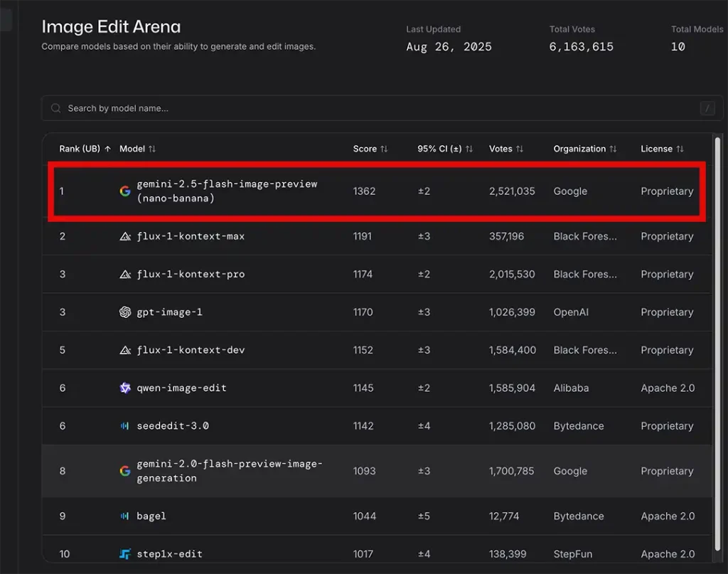Image resolution: width=728 pixels, height=574 pixels.
Task: Click score 1191 for flux-1-kontext-max
Action: tap(362, 236)
